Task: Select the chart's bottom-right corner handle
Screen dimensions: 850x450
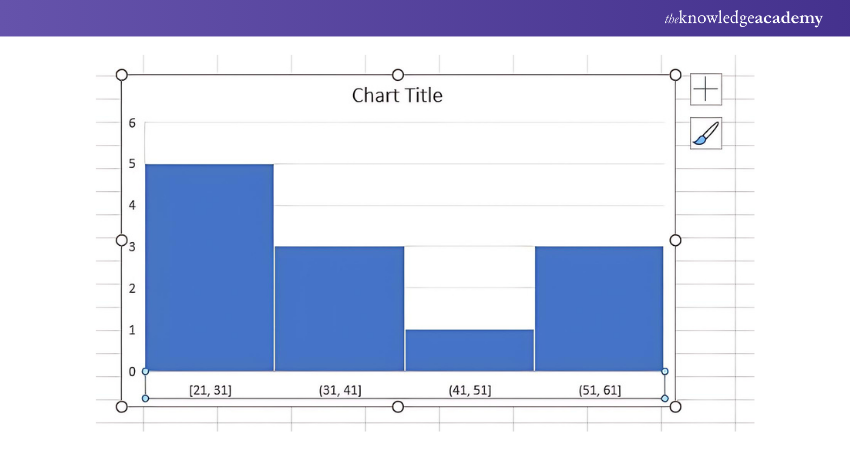Action: tap(675, 406)
